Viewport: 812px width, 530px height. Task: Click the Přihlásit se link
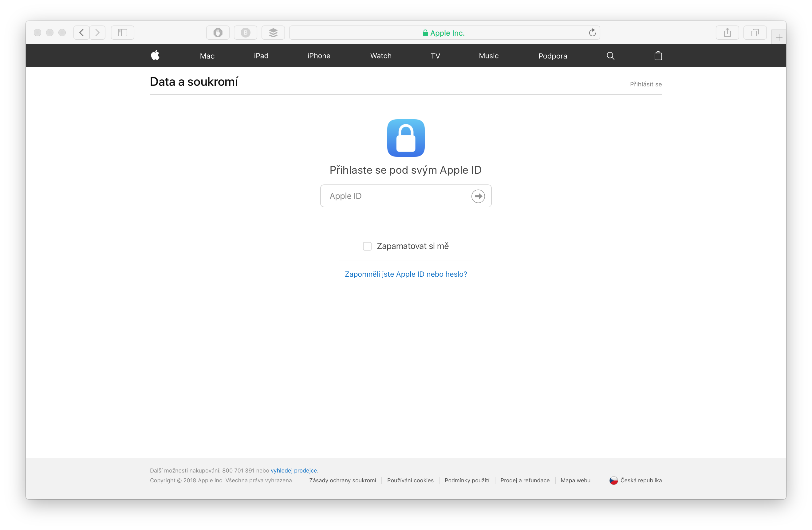click(x=645, y=84)
